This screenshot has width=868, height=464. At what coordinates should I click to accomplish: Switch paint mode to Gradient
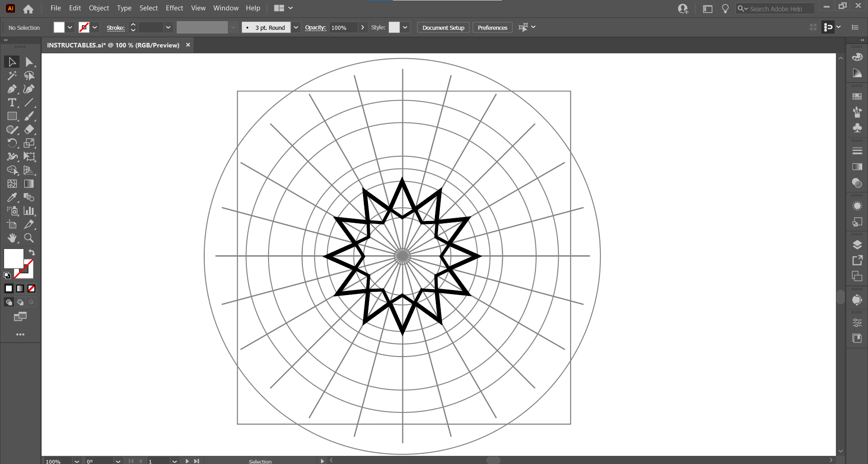click(20, 288)
